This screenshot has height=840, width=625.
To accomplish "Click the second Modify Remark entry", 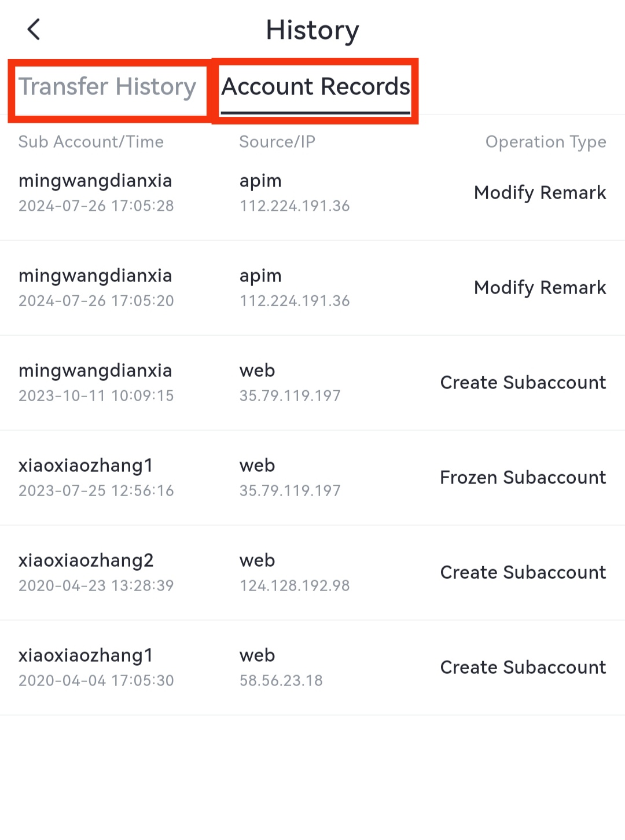I will click(539, 288).
